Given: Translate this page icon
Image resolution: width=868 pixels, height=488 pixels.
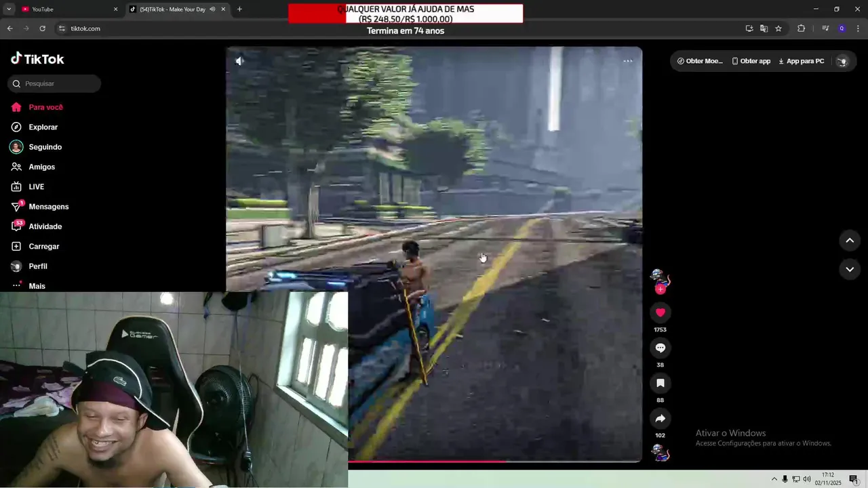Looking at the screenshot, I should point(764,28).
